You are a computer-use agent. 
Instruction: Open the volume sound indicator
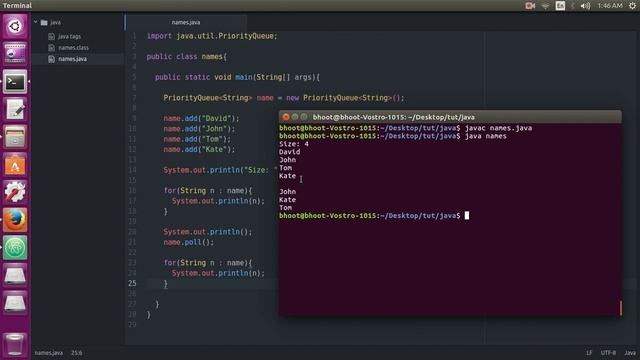click(x=585, y=6)
